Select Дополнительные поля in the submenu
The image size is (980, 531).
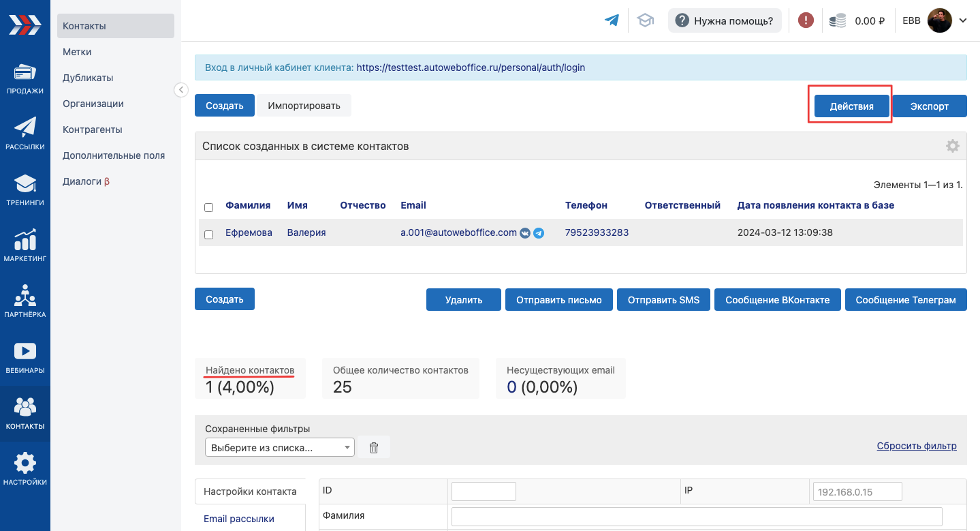114,155
